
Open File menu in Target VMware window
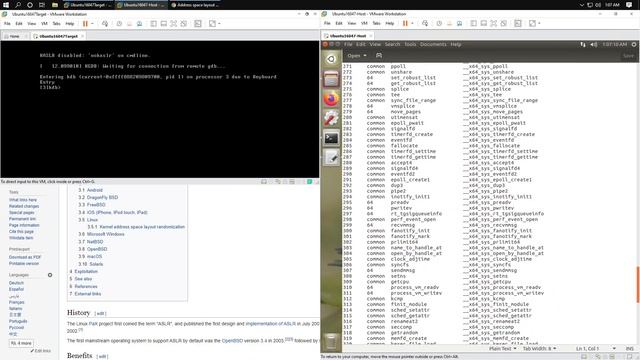[7, 24]
